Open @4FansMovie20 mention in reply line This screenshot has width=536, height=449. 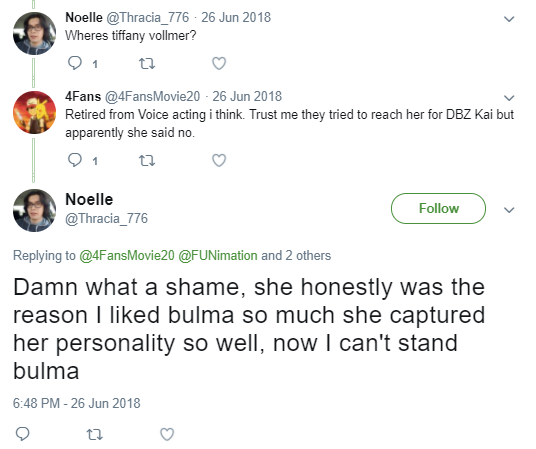pos(127,255)
